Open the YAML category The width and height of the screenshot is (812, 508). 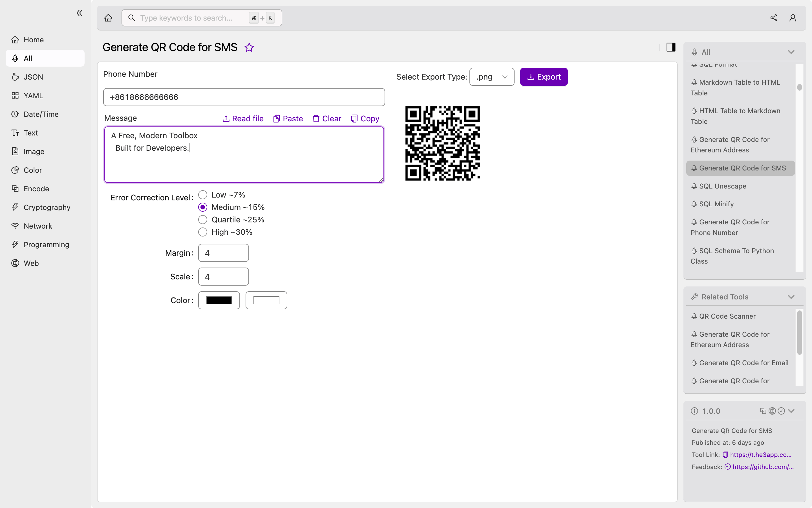click(45, 95)
